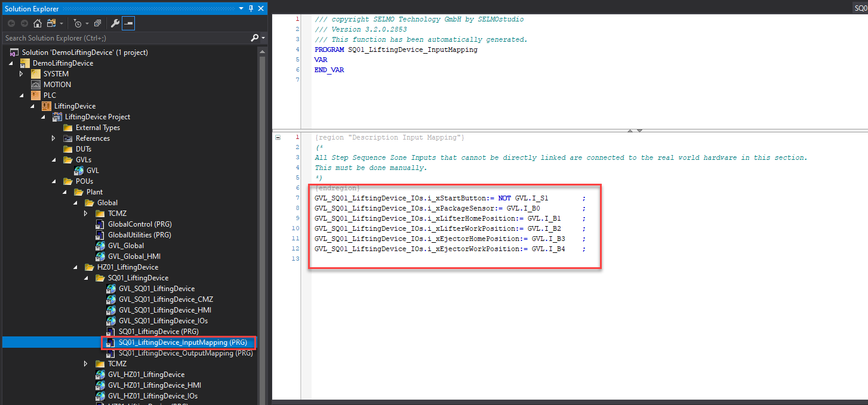Select GlobalControl (PRG) in the tree
Viewport: 868px width, 405px height.
click(139, 224)
